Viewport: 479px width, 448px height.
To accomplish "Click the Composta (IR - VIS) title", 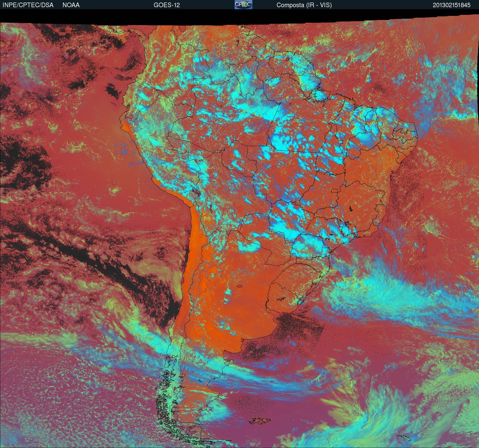I will click(304, 5).
